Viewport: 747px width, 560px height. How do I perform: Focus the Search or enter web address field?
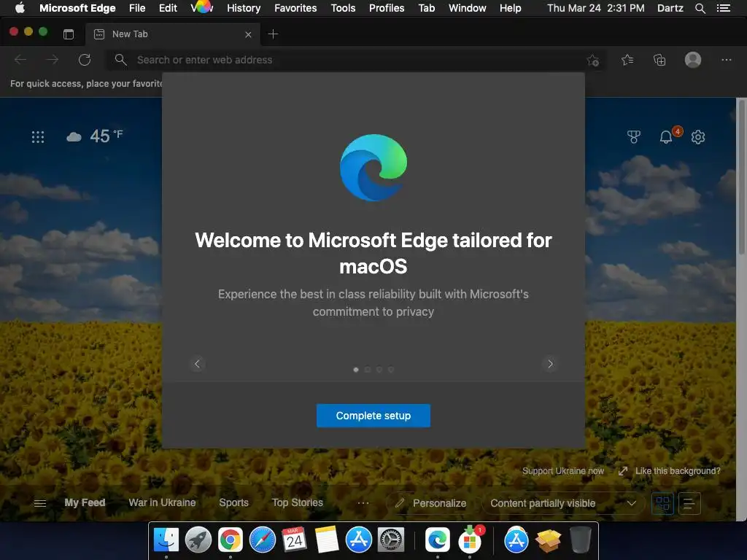pyautogui.click(x=355, y=60)
